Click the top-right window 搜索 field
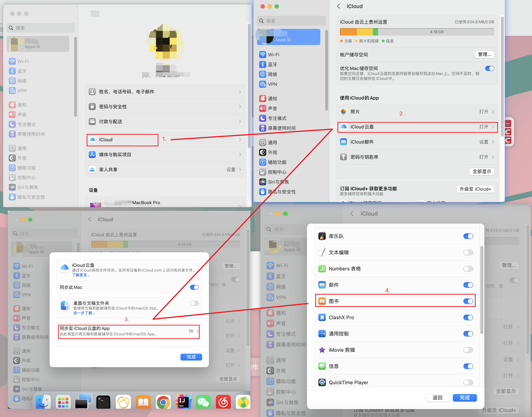The height and width of the screenshot is (417, 532). click(291, 21)
